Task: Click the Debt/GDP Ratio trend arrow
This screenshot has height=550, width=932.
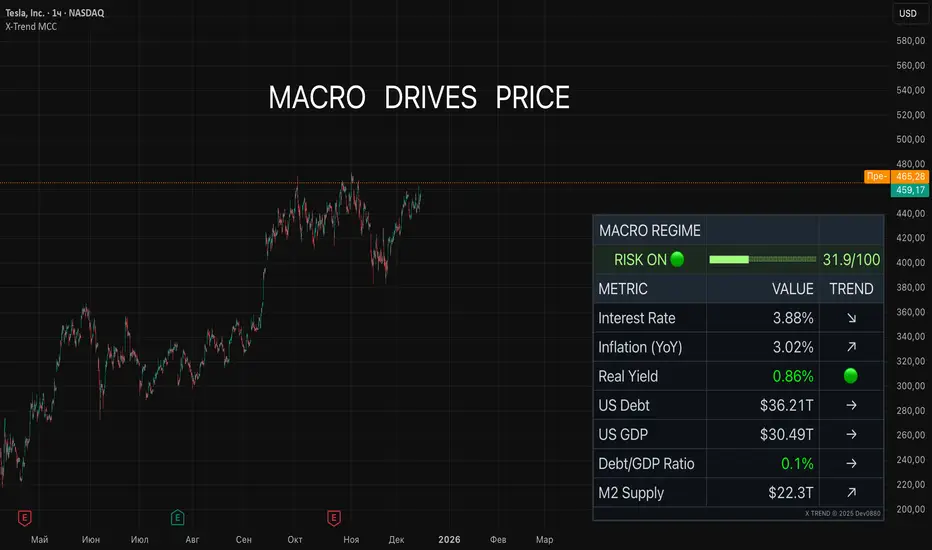Action: pos(851,463)
